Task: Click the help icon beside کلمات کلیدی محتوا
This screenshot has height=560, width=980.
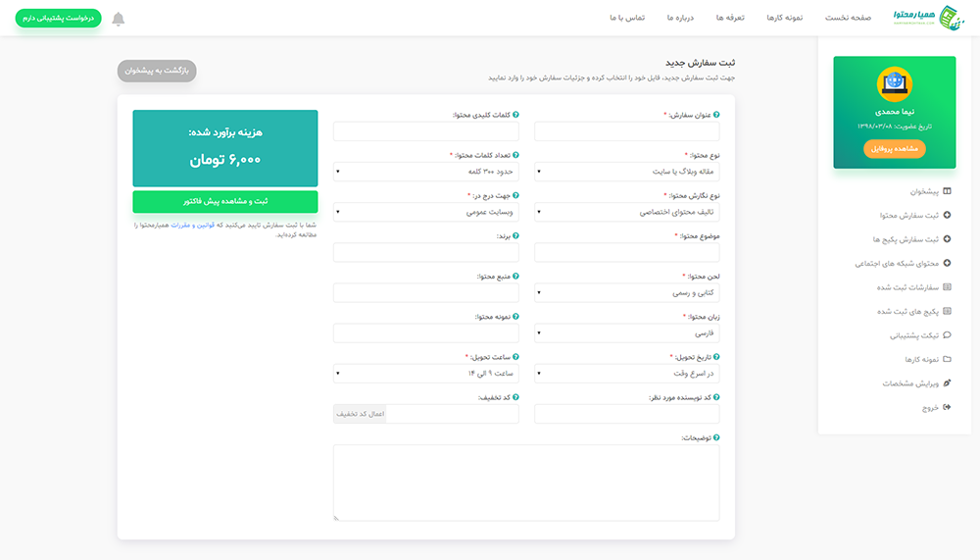Action: coord(515,115)
